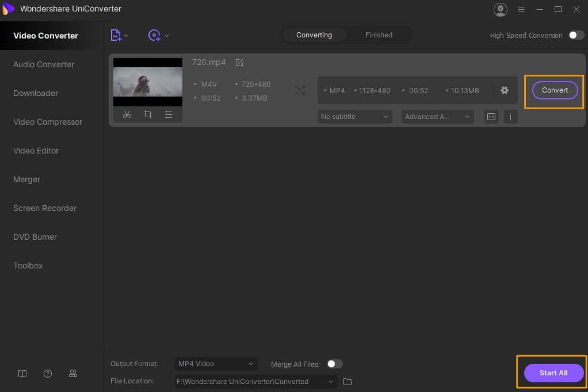Click the output format MP4 label
This screenshot has width=588, height=392.
point(337,91)
